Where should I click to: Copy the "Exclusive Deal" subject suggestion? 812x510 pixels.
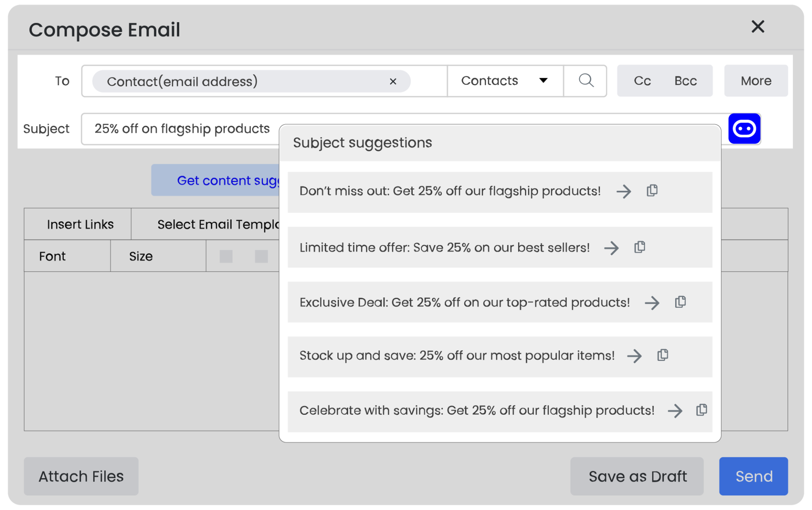pyautogui.click(x=680, y=302)
